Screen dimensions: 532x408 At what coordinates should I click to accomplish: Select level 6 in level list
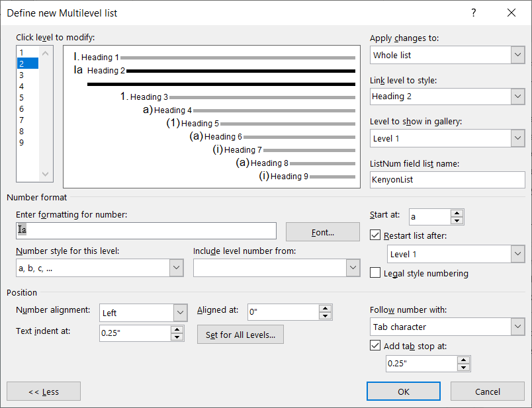point(28,109)
